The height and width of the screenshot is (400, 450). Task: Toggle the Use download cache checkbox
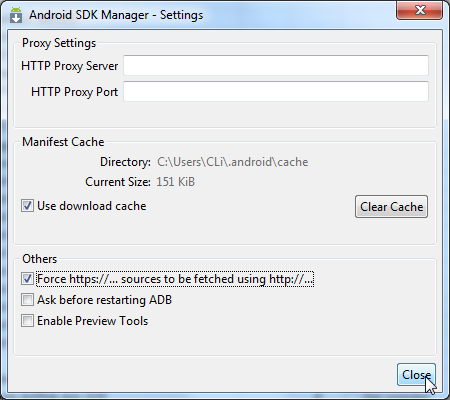pos(27,206)
